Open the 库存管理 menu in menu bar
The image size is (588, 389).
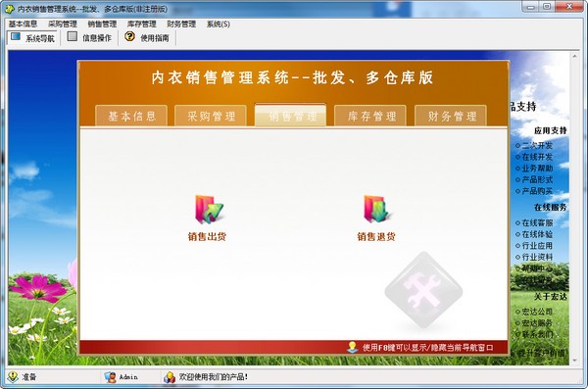pos(142,24)
